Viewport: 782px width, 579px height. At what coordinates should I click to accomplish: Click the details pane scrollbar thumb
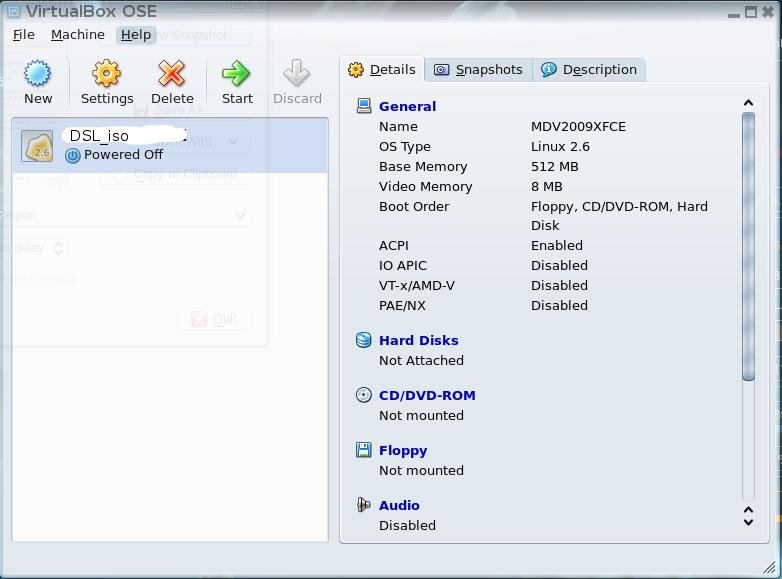tap(748, 246)
